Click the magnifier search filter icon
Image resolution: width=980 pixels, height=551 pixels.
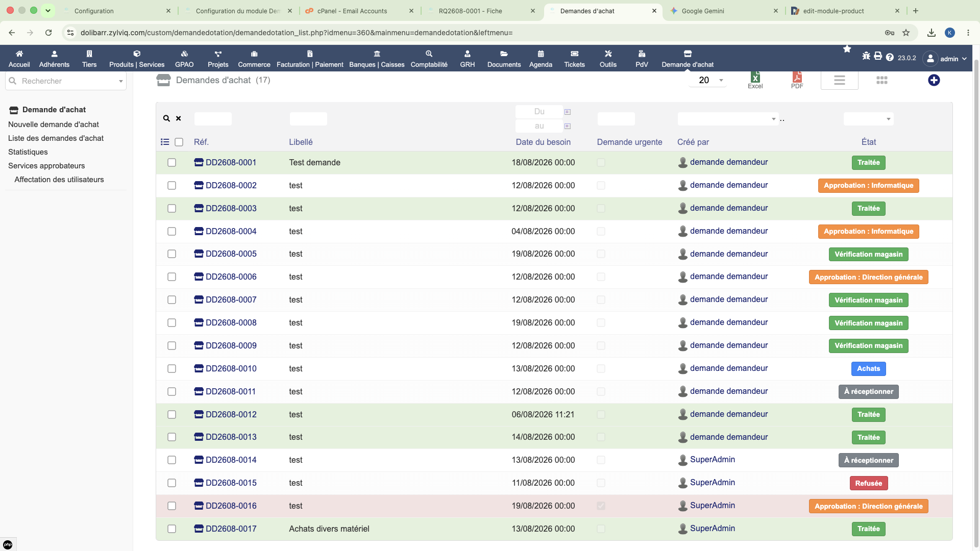click(166, 118)
